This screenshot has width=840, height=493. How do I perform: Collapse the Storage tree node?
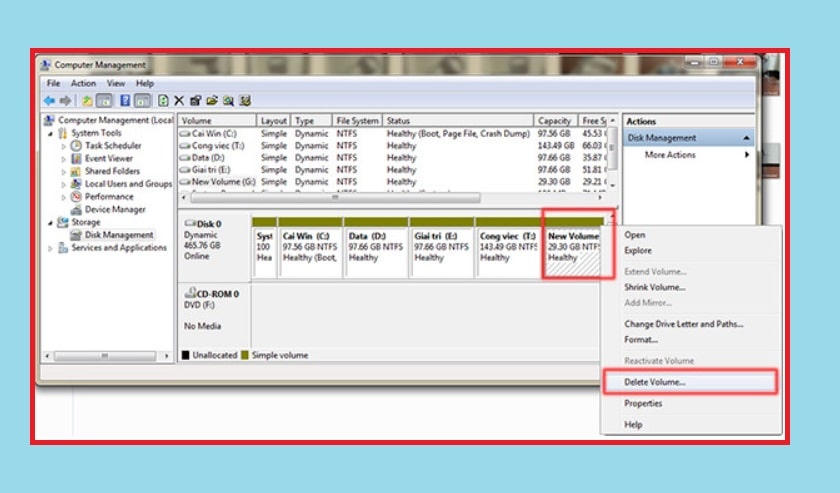50,222
